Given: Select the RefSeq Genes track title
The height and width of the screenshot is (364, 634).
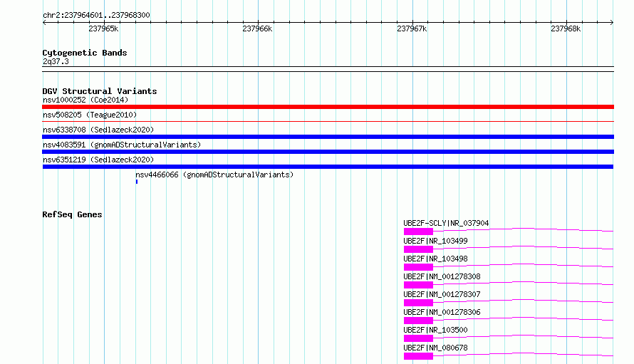Looking at the screenshot, I should (x=72, y=214).
